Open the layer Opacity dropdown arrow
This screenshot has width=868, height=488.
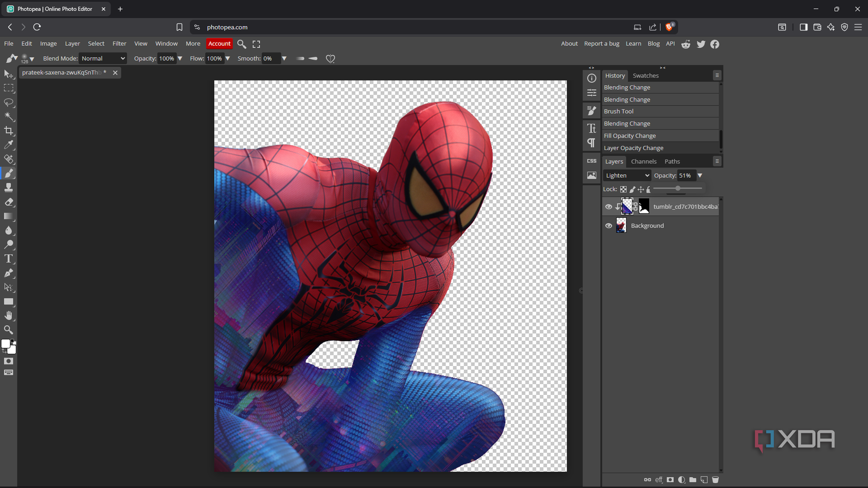click(700, 175)
